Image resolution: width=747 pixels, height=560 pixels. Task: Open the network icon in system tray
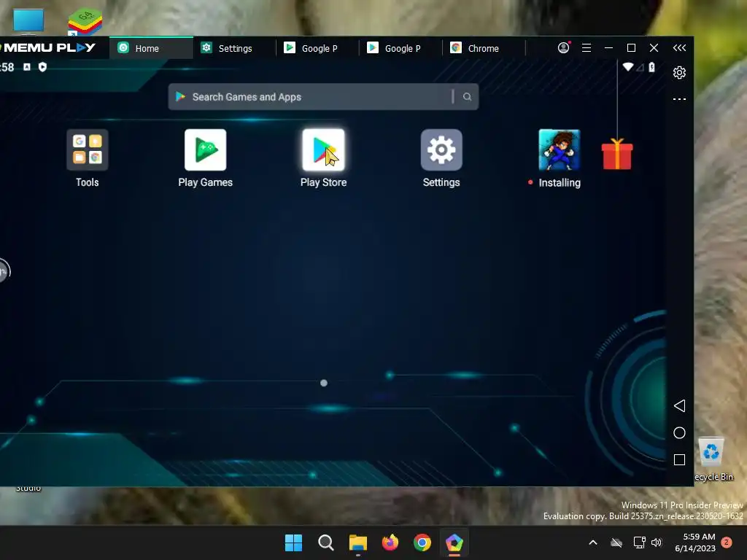[639, 542]
